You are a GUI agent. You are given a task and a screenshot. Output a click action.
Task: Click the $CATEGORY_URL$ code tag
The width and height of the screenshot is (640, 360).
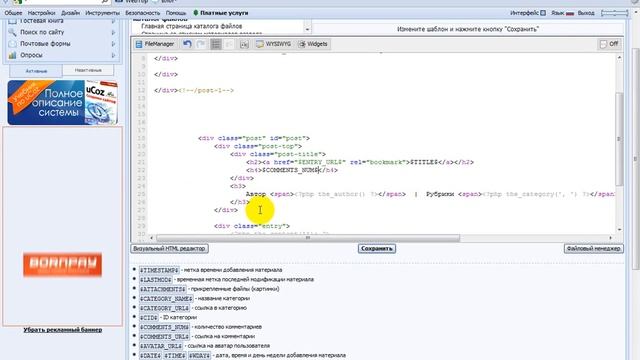pyautogui.click(x=164, y=308)
